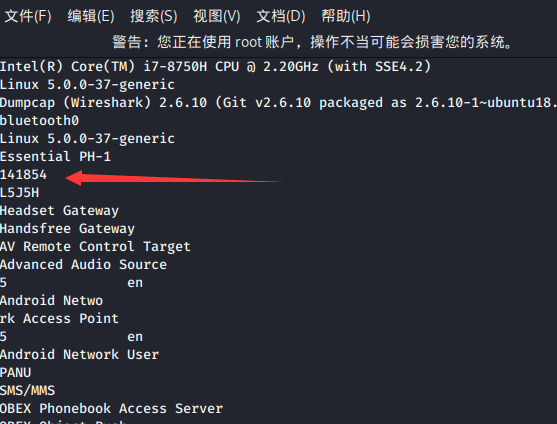Open the 视图(V) menu
The width and height of the screenshot is (557, 424).
click(217, 16)
